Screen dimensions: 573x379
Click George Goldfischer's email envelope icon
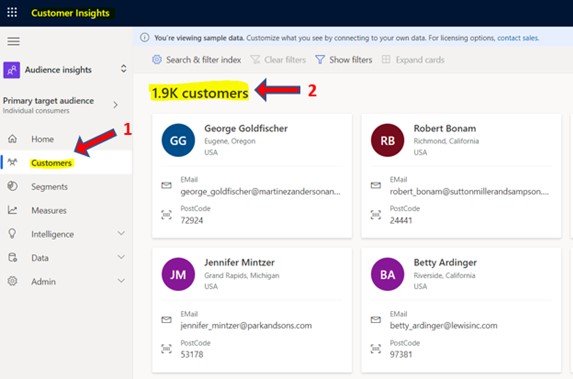(x=166, y=185)
